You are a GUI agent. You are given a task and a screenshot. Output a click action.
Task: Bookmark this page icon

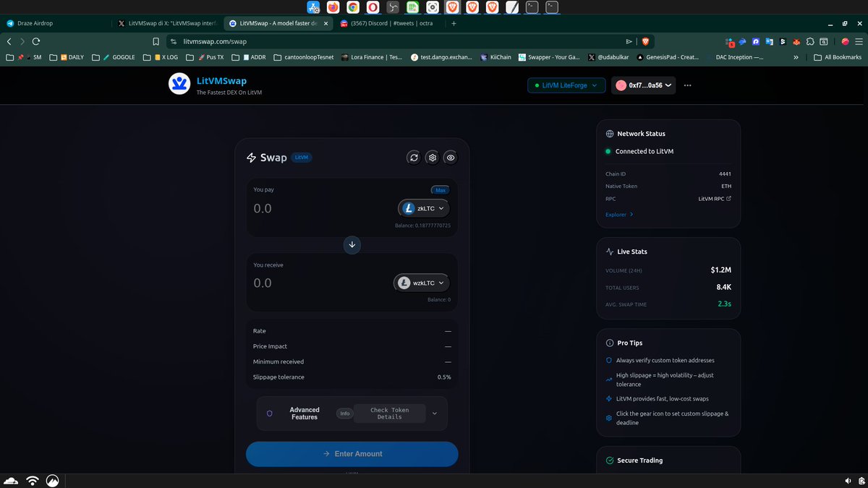156,42
